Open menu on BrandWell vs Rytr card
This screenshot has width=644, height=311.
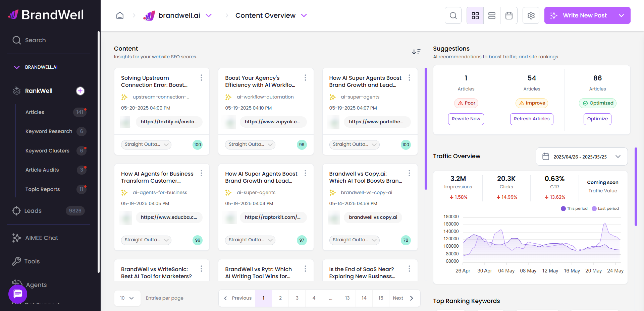pyautogui.click(x=305, y=269)
